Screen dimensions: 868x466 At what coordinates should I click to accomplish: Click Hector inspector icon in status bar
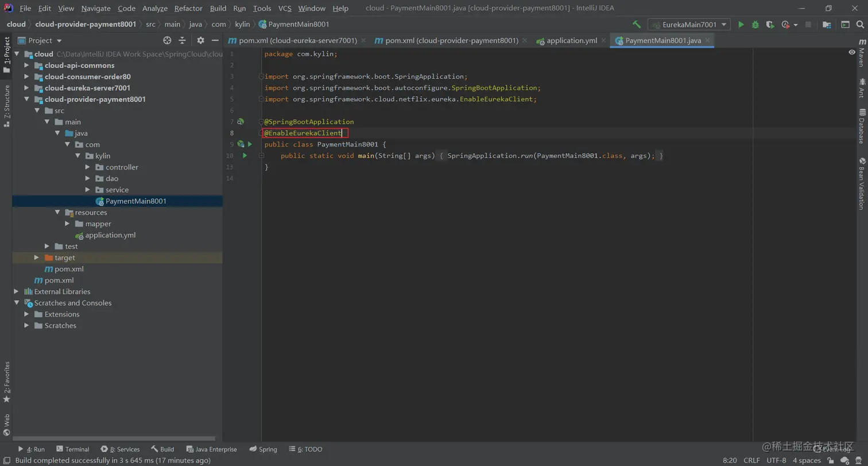859,460
